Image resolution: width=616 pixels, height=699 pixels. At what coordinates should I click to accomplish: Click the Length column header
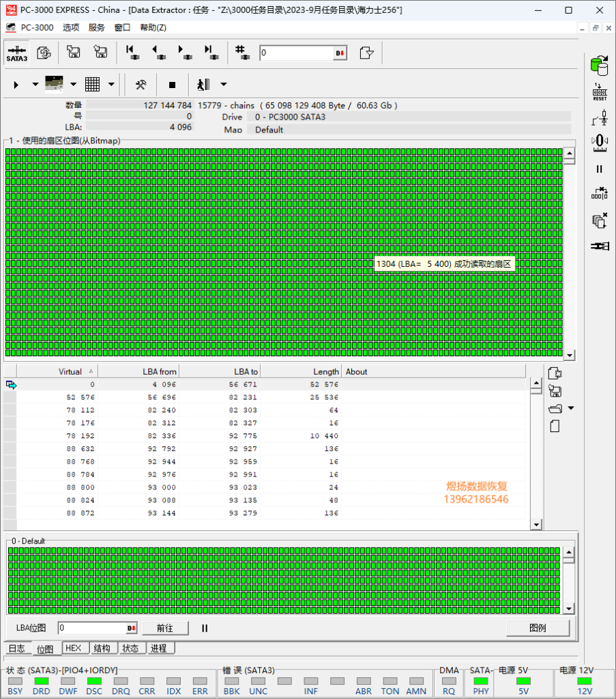(301, 372)
